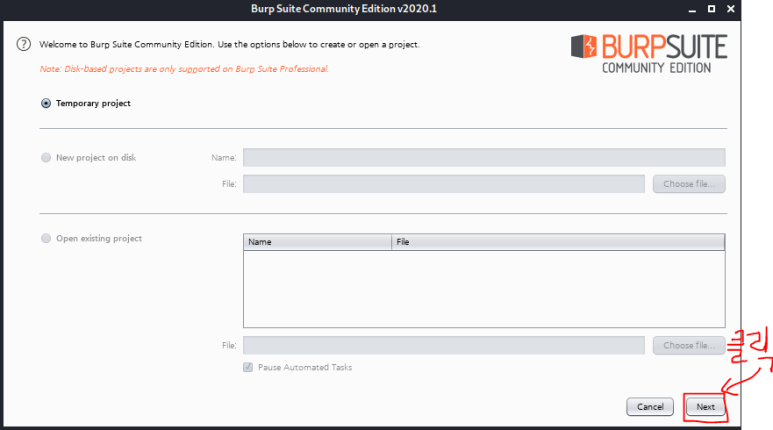Viewport: 773px width, 430px height.
Task: Click the empty existing projects list area
Action: click(484, 288)
